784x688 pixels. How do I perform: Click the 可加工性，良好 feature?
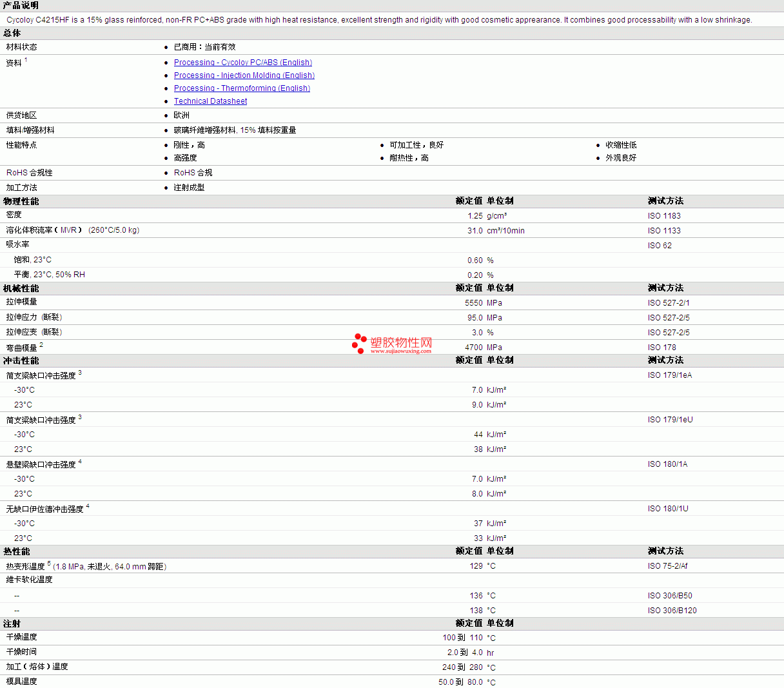tap(416, 145)
